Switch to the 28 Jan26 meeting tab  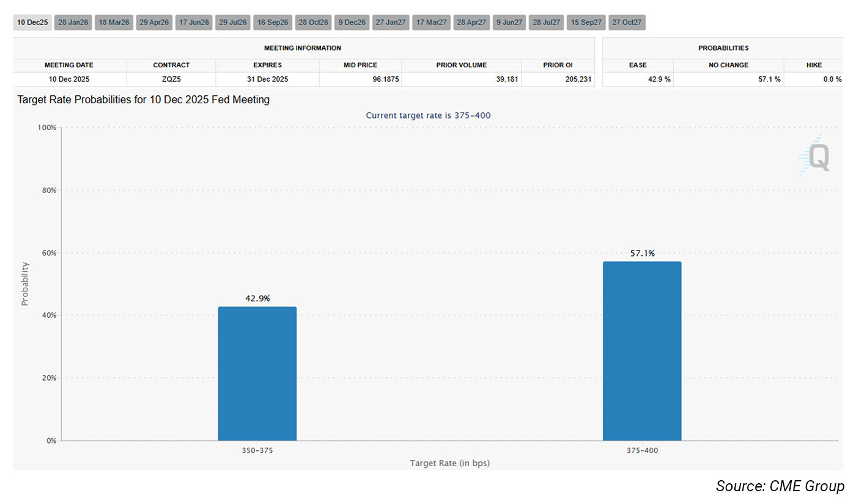(73, 23)
